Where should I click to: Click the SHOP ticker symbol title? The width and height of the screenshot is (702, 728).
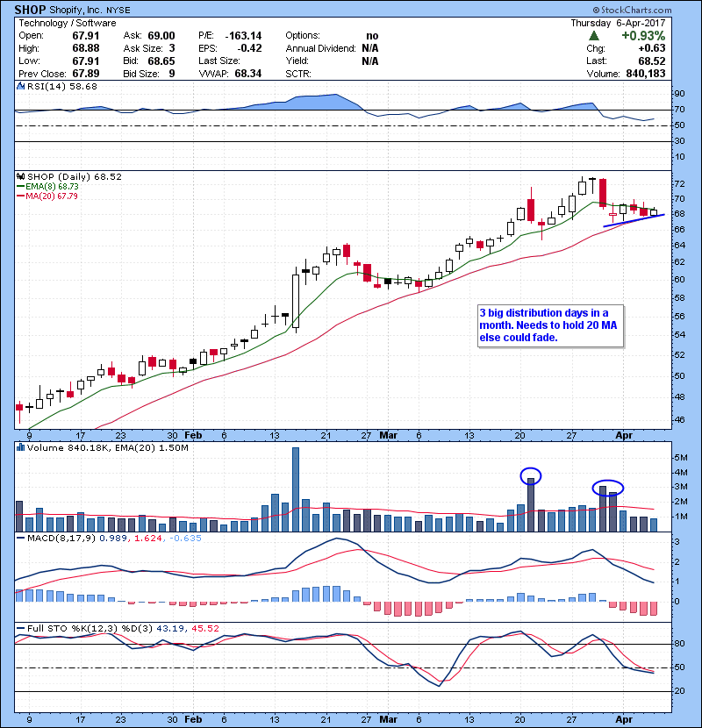pos(30,10)
